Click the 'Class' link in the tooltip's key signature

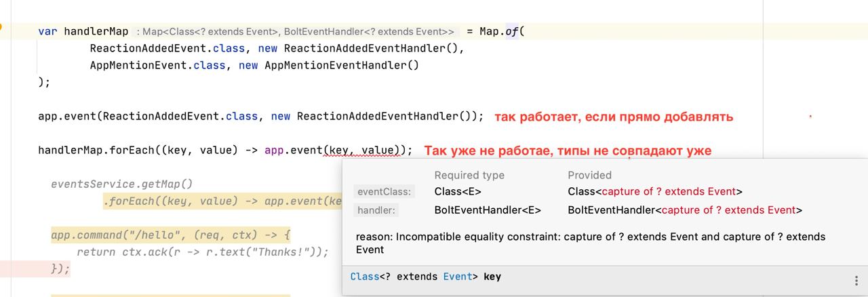click(365, 277)
